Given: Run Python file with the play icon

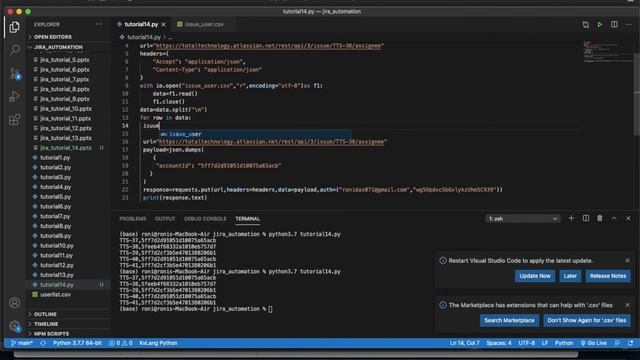Looking at the screenshot, I should tap(600, 24).
